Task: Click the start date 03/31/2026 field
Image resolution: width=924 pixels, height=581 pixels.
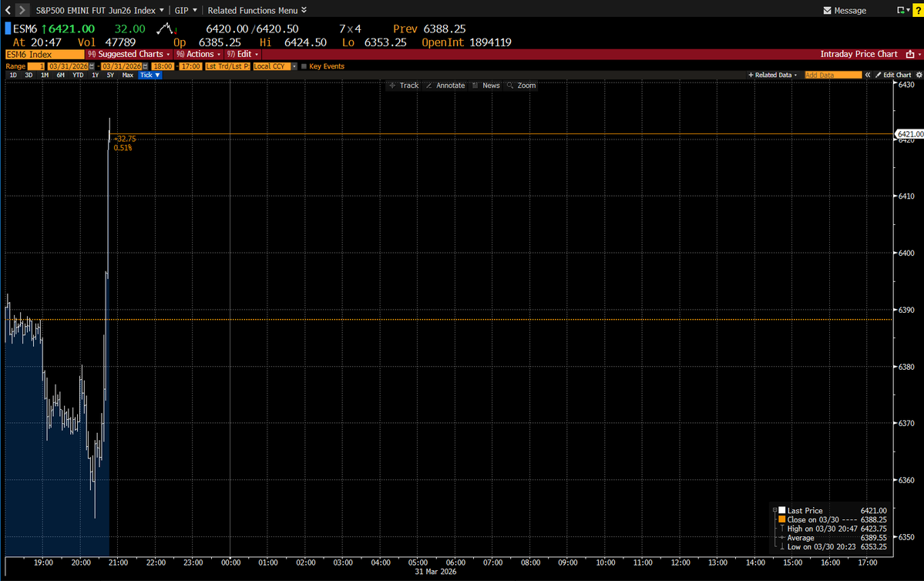Action: click(x=68, y=66)
